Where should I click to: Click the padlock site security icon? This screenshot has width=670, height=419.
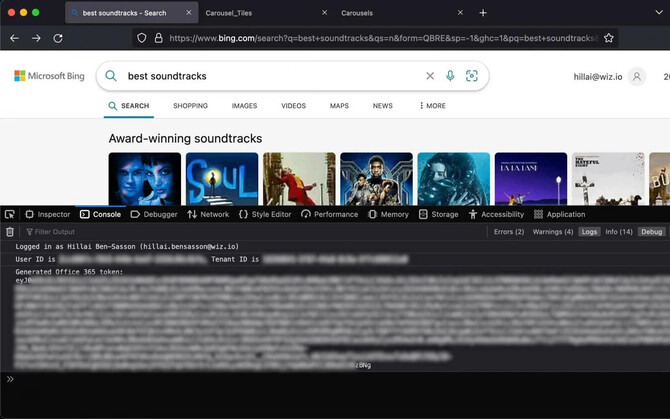click(159, 38)
